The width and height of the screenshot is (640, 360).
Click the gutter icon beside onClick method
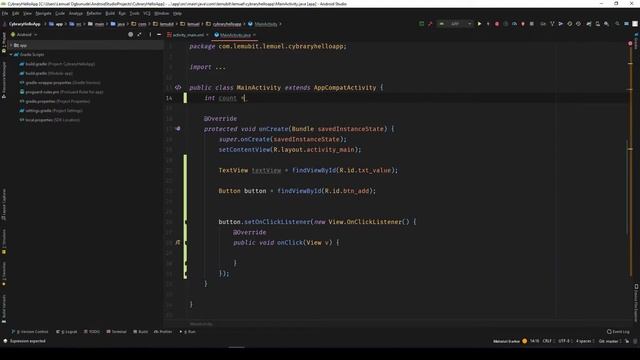click(178, 242)
